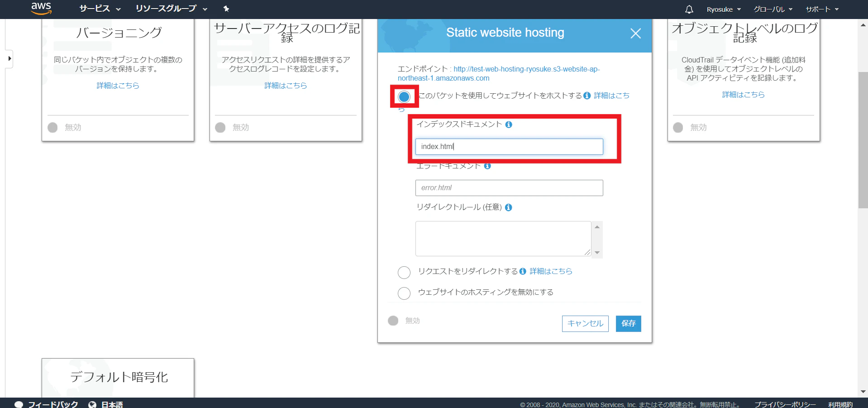Select host website with this bucket radio

(x=404, y=96)
